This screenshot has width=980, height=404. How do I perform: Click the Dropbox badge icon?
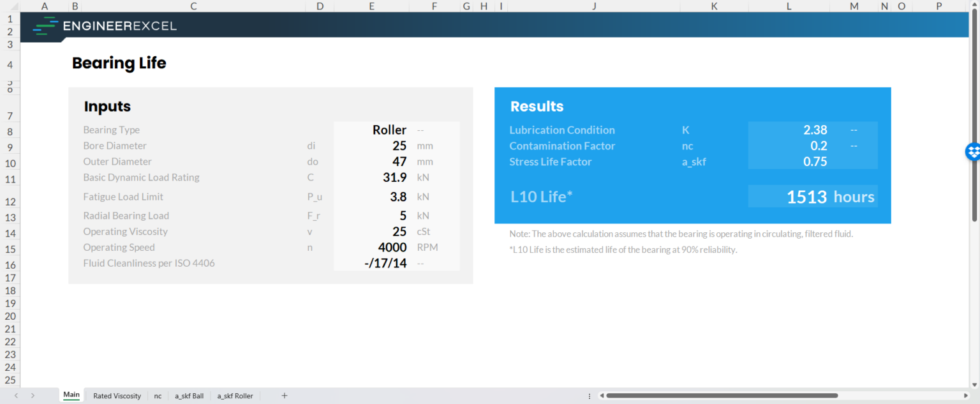click(972, 152)
